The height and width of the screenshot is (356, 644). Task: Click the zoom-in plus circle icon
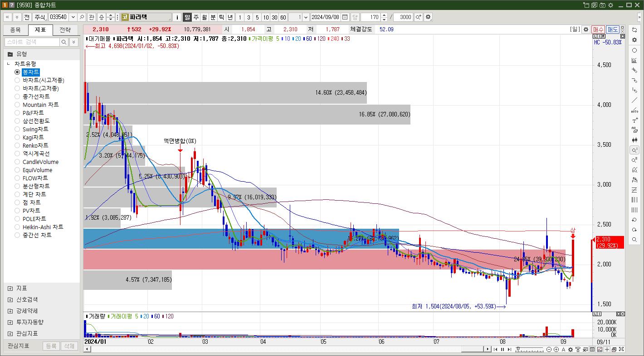[x=556, y=349]
